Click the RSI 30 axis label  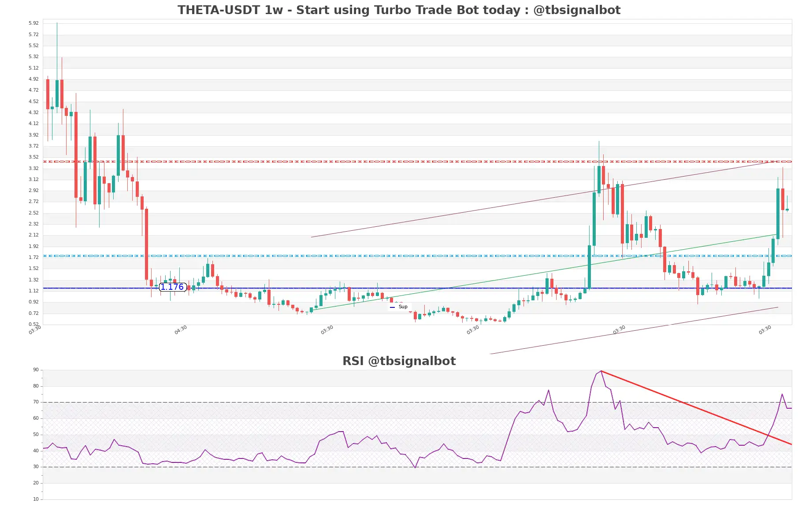coord(36,467)
